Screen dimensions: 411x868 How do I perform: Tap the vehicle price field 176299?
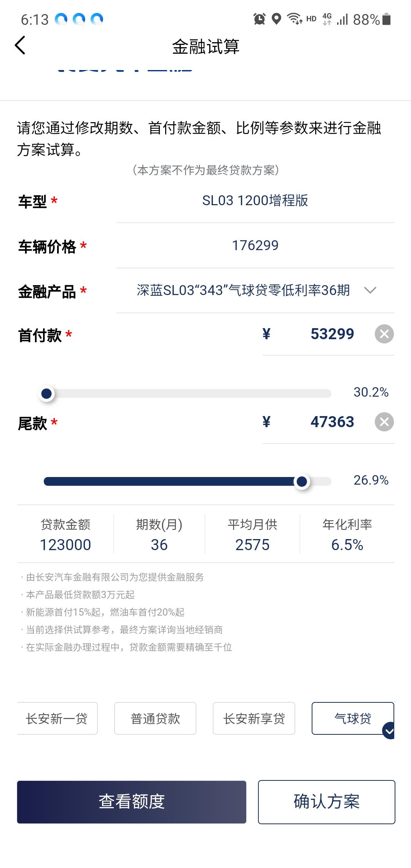(x=255, y=246)
